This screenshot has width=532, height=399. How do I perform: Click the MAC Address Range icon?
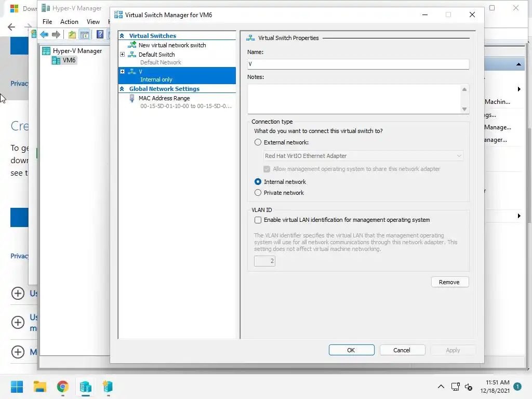click(x=132, y=98)
